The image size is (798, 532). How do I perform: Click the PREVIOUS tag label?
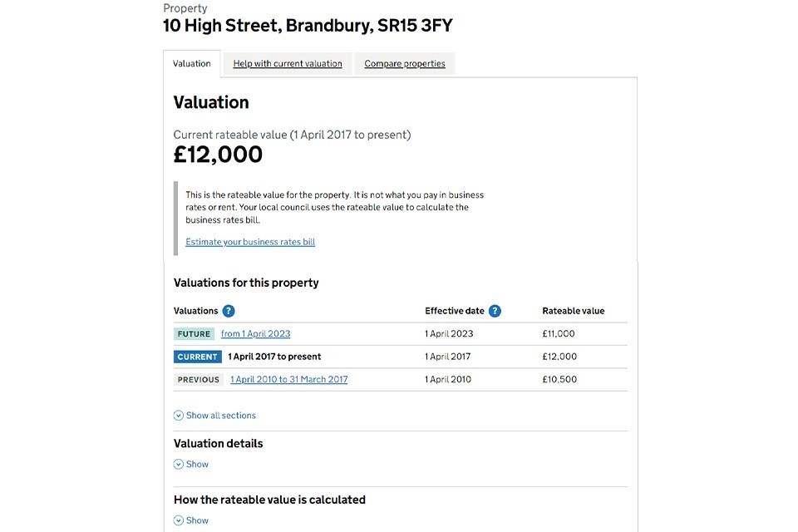pyautogui.click(x=199, y=380)
